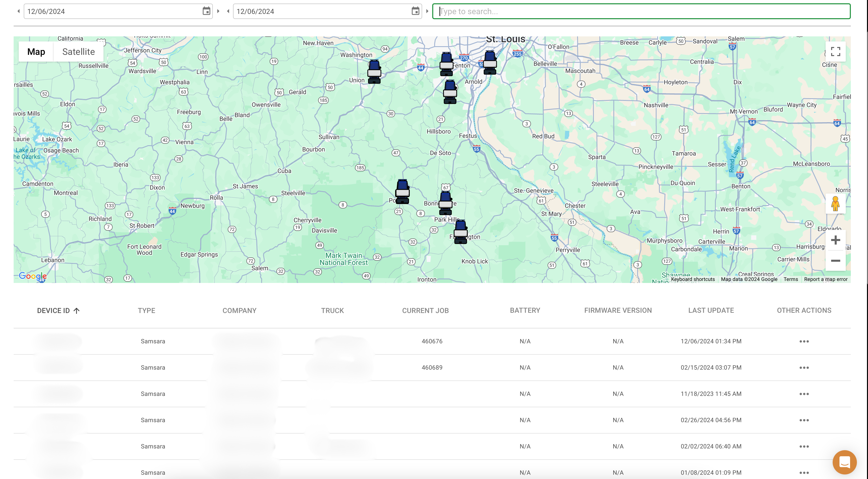Open the chat support bubble
Viewport: 868px width, 479px height.
(844, 462)
